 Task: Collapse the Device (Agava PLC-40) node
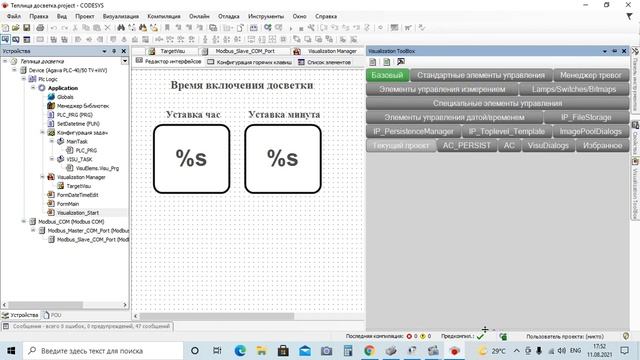pyautogui.click(x=15, y=70)
